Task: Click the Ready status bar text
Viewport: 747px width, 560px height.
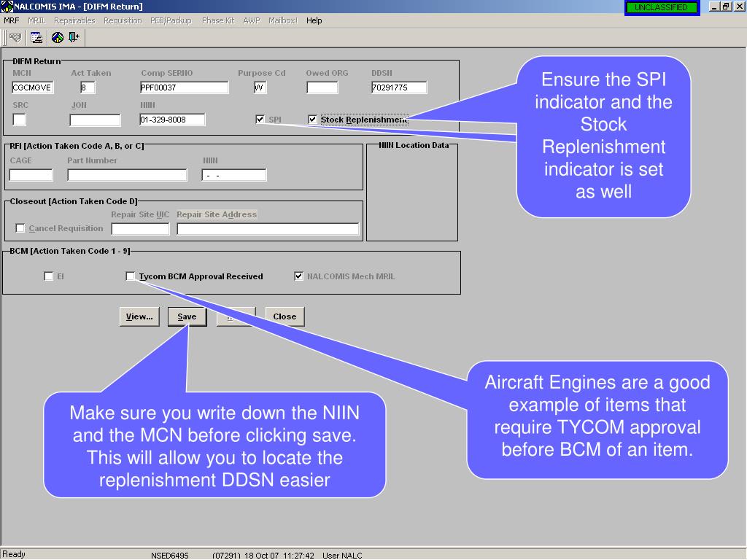Action: pyautogui.click(x=14, y=554)
